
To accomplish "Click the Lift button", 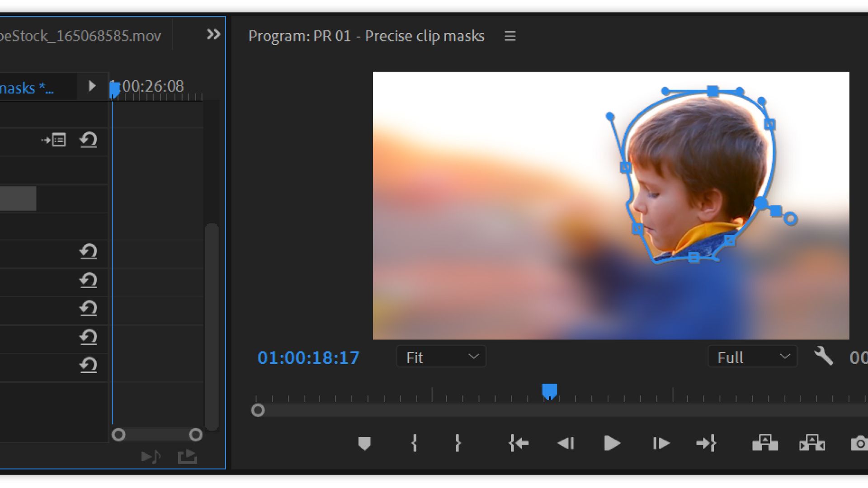I will [x=764, y=443].
